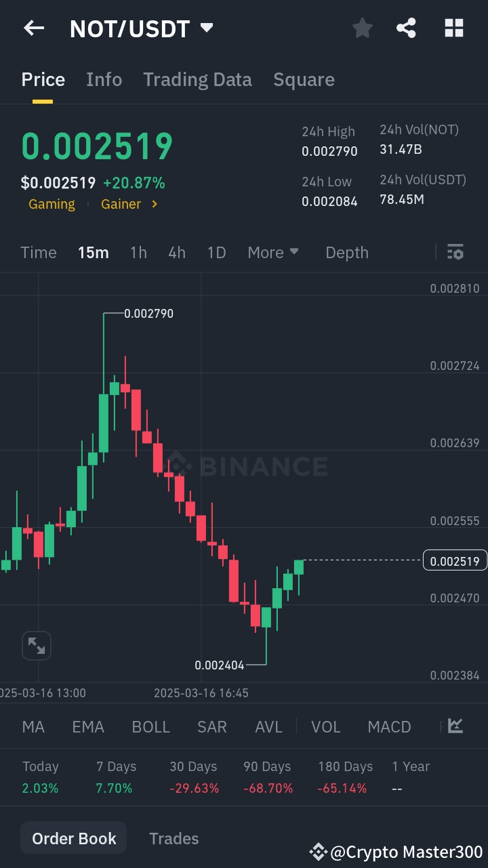Click the 24h High value 0.002790

coord(329,151)
